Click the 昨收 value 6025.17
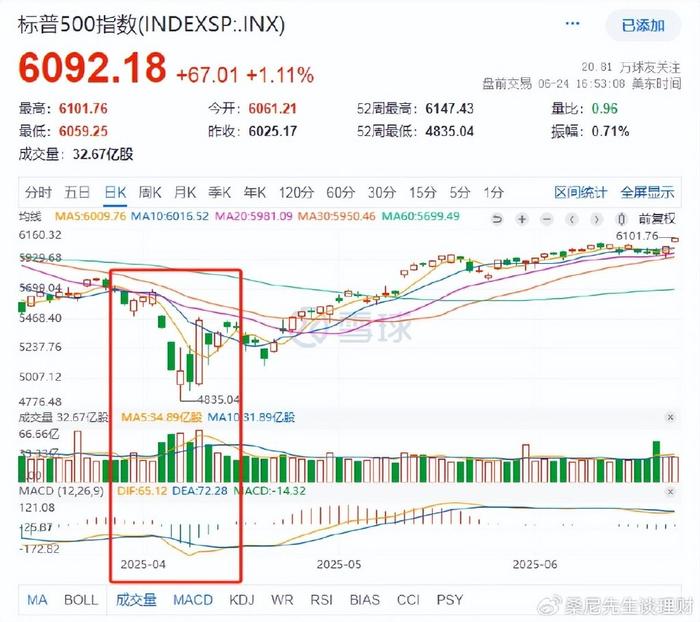This screenshot has height=622, width=700. pyautogui.click(x=272, y=131)
